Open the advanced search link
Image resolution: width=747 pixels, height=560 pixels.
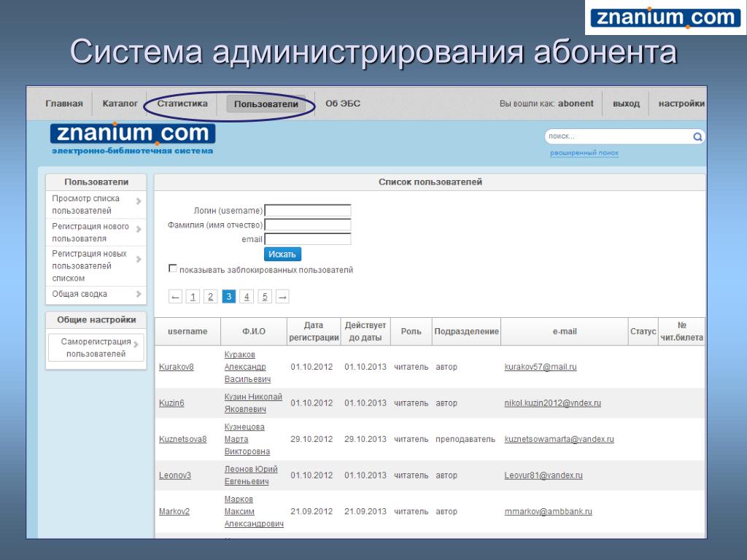click(584, 153)
